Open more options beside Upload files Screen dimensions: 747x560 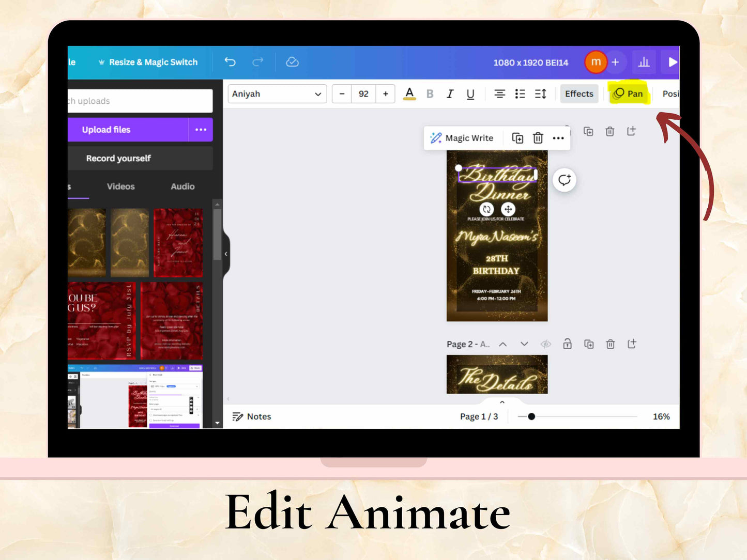[x=201, y=130]
